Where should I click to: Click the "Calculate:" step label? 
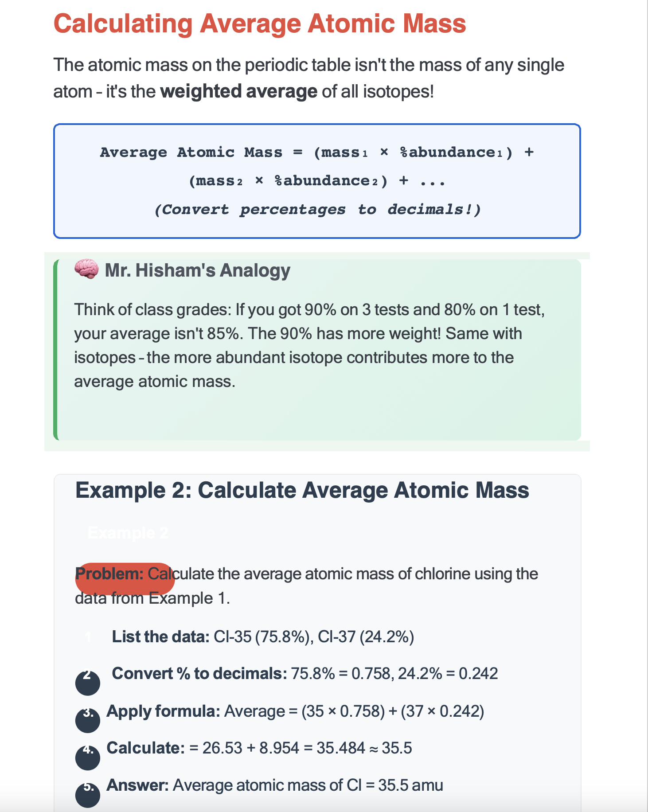[x=145, y=748]
